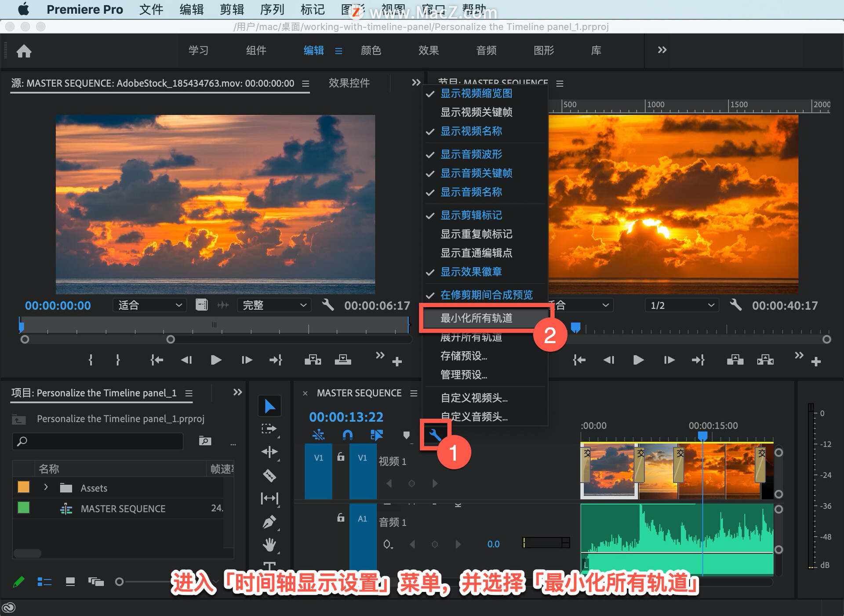Expand the Assets folder
Image resolution: width=844 pixels, height=616 pixels.
point(46,487)
